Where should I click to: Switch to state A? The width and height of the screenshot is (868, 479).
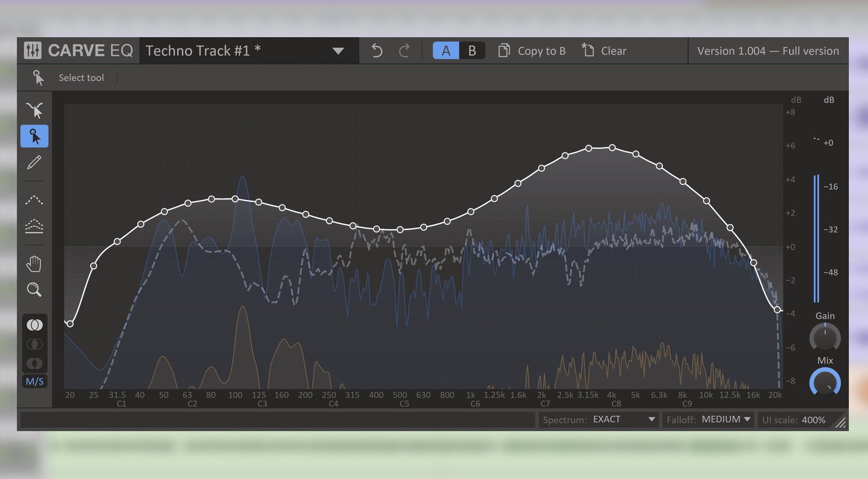click(446, 51)
